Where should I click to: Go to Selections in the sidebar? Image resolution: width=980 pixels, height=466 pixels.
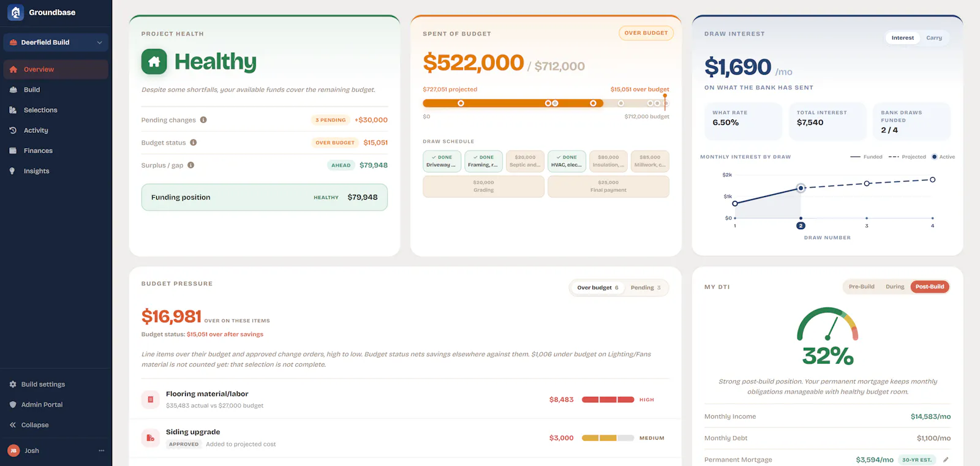click(56, 110)
